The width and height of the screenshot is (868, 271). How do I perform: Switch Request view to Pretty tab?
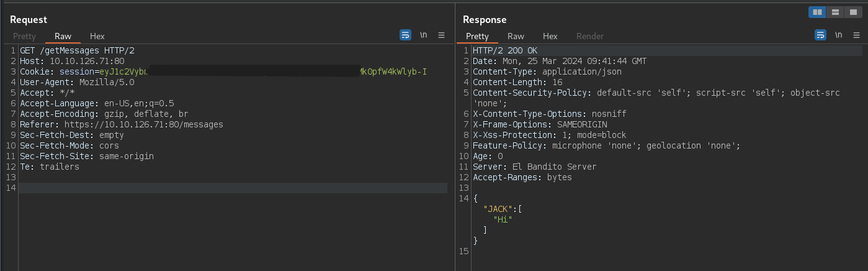tap(24, 37)
